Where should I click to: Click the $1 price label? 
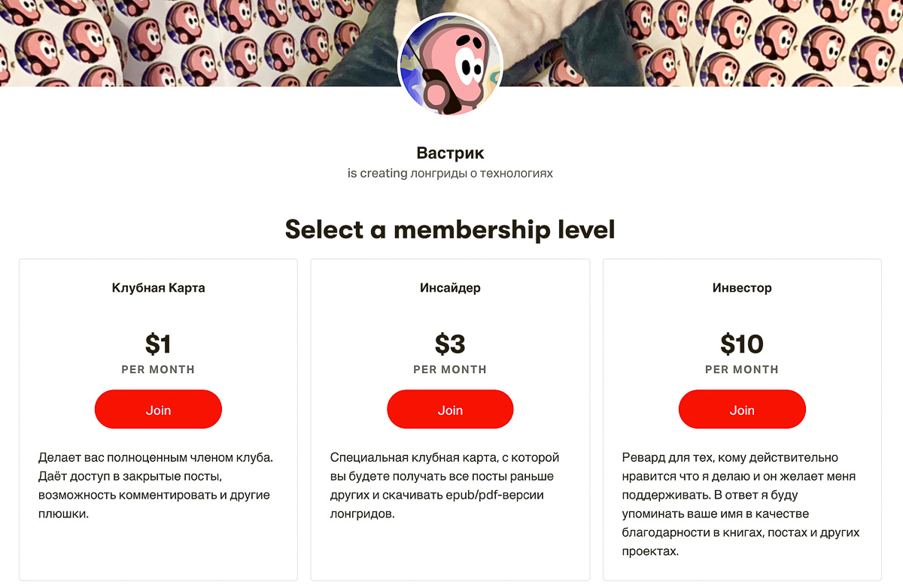(x=158, y=345)
